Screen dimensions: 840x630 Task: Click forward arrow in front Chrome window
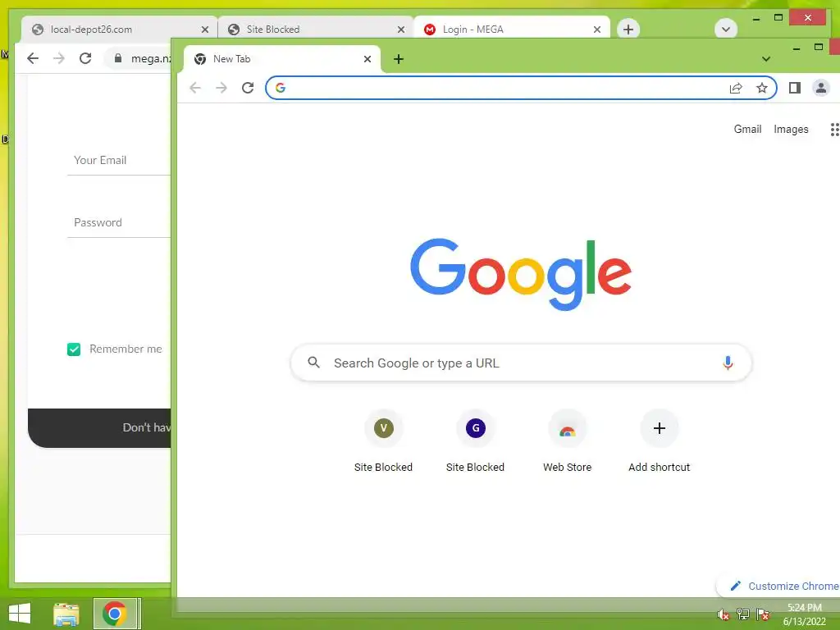click(x=221, y=88)
